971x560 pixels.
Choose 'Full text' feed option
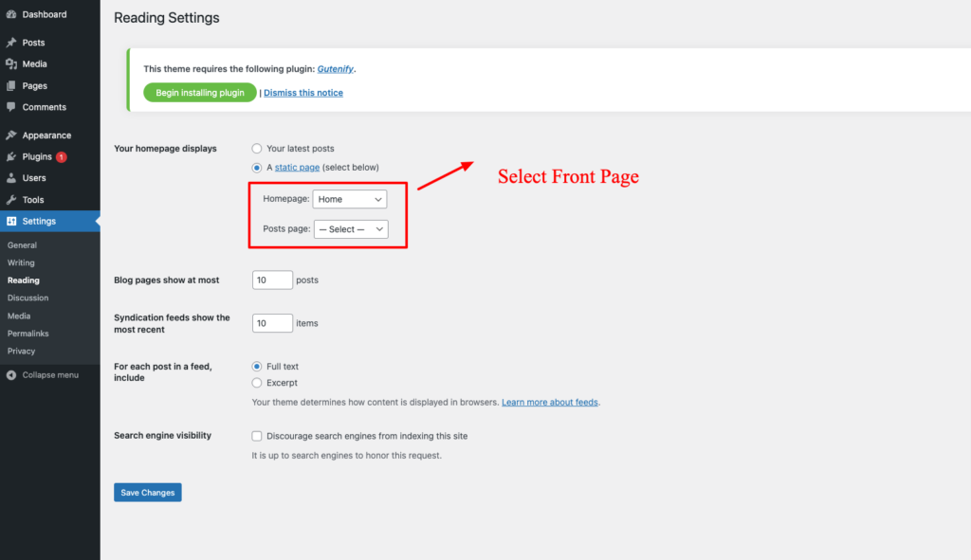pyautogui.click(x=256, y=367)
